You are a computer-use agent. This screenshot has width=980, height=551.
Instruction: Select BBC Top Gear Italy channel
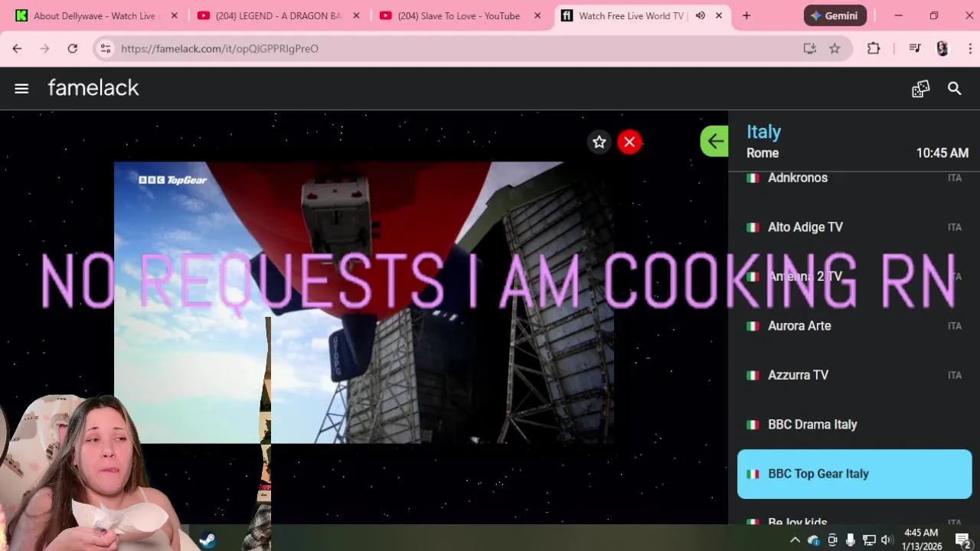[x=854, y=474]
